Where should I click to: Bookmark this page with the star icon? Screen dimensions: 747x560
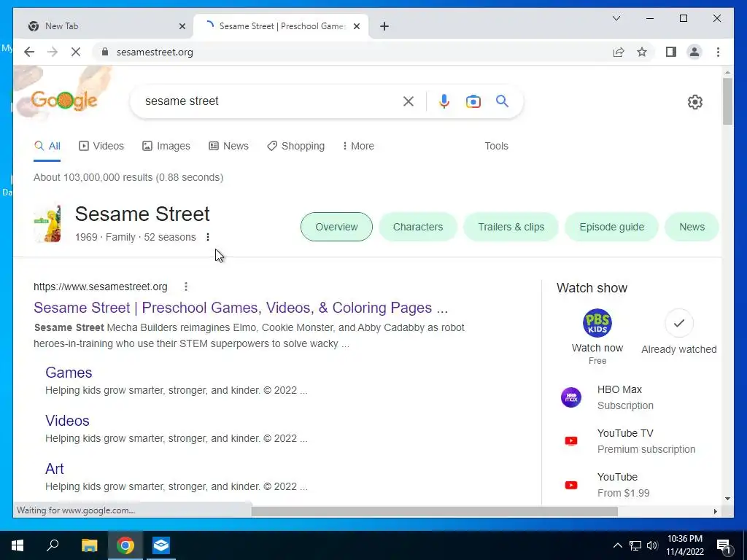point(642,52)
